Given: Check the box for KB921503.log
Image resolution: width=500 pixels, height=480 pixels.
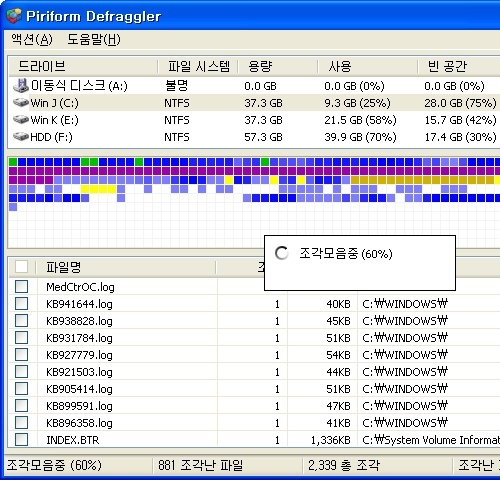Looking at the screenshot, I should click(21, 372).
